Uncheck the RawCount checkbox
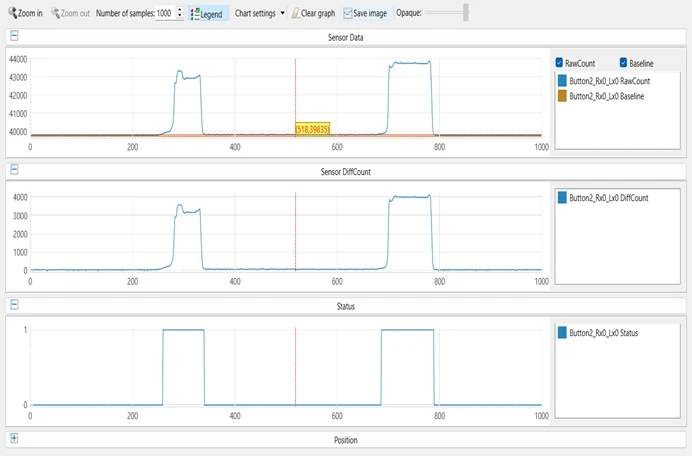 (x=559, y=63)
